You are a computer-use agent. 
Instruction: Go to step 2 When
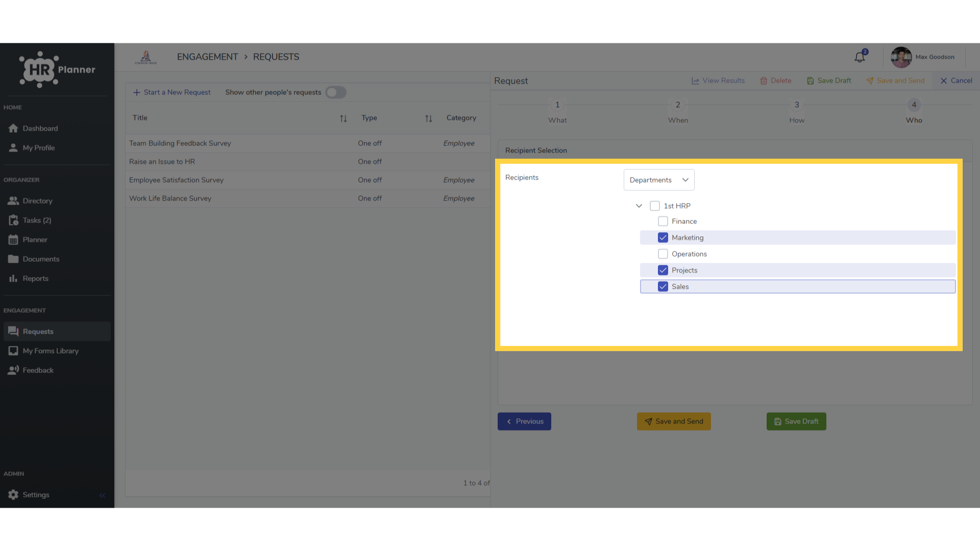[678, 112]
